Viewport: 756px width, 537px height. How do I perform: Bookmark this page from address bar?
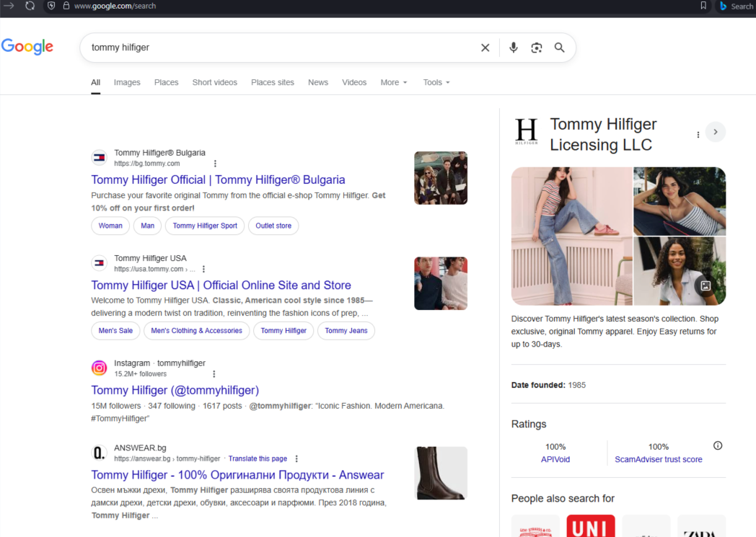click(x=703, y=6)
